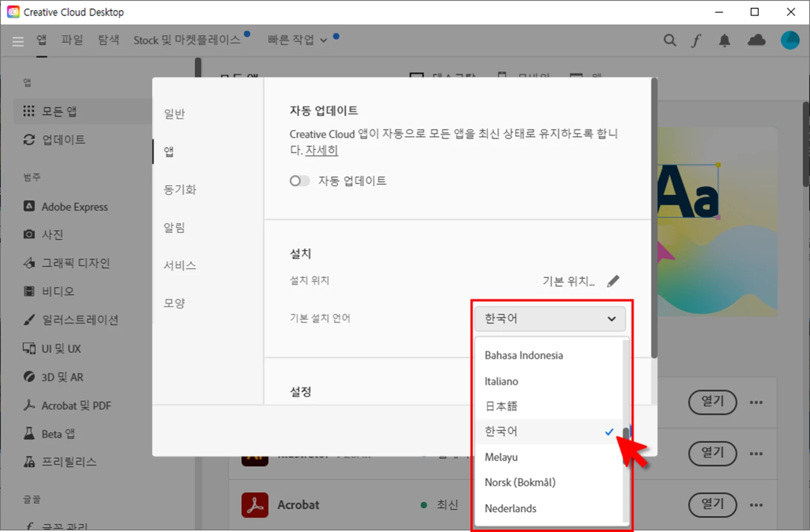
Task: Click the red Acrobat app icon
Action: tap(255, 505)
